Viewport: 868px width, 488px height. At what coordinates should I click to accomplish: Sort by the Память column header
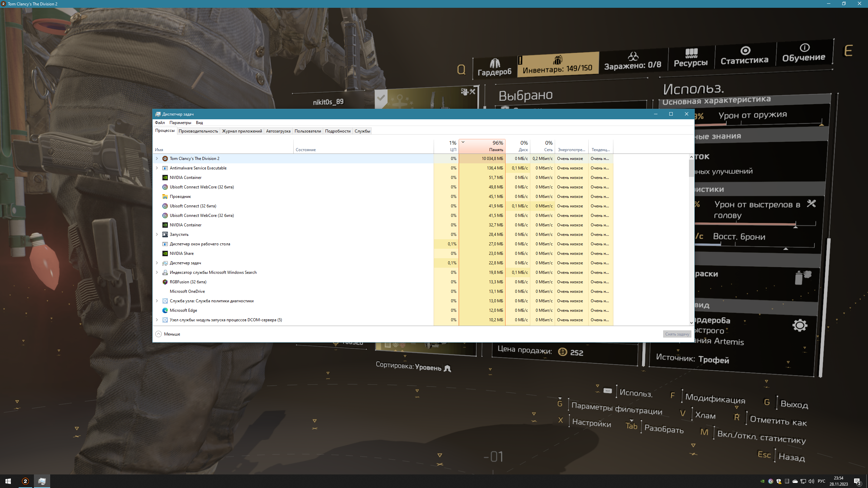tap(482, 146)
